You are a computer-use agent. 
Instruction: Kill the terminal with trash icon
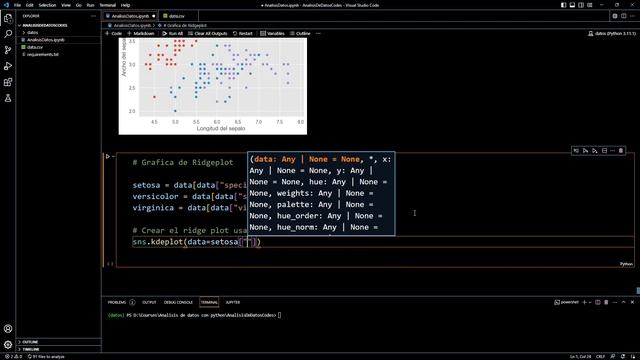[x=606, y=302]
